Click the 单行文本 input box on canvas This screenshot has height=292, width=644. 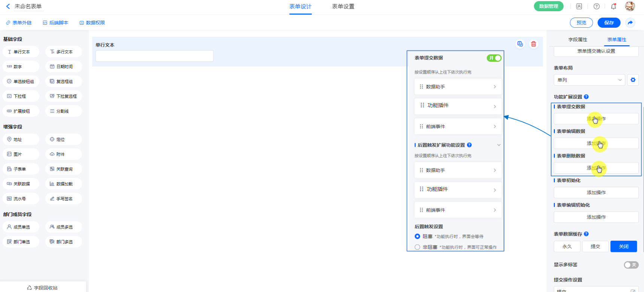pyautogui.click(x=154, y=56)
